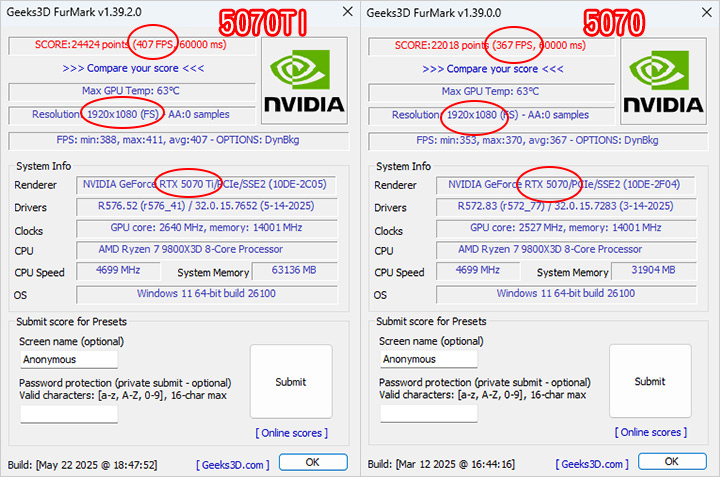Screen dimensions: 720x477
Task: Focus the password field in the RTX 5070 window
Action: pos(428,414)
